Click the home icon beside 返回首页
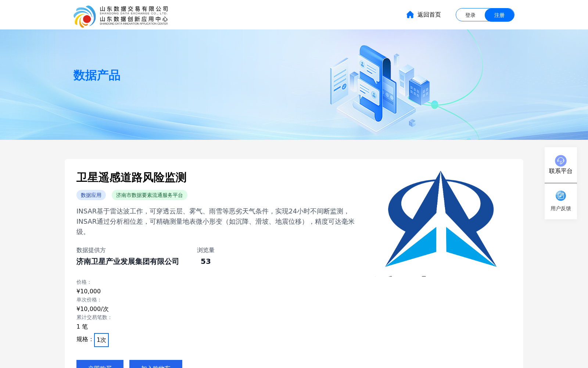 pos(410,14)
